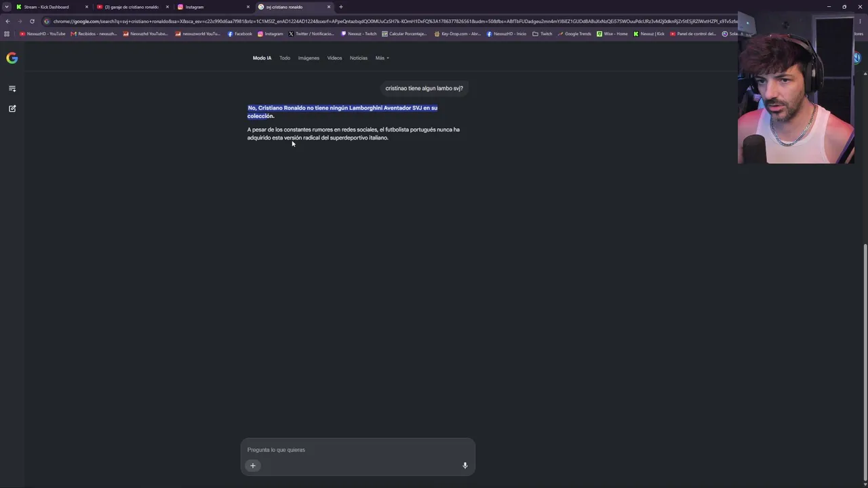Open the Key-Drop.com bookmark

(458, 34)
